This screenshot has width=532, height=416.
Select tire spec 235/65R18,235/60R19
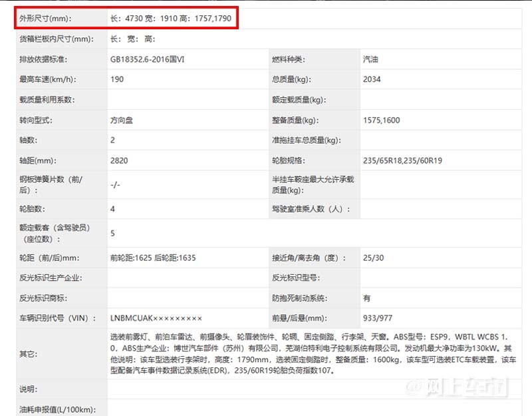click(x=402, y=160)
